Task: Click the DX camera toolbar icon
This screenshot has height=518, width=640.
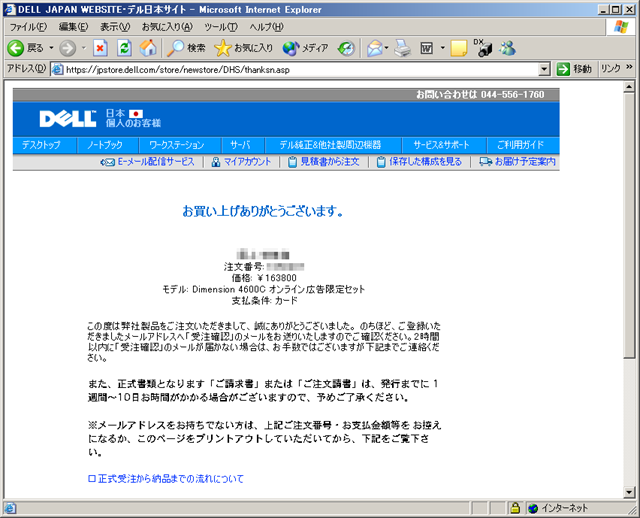Action: pos(483,48)
